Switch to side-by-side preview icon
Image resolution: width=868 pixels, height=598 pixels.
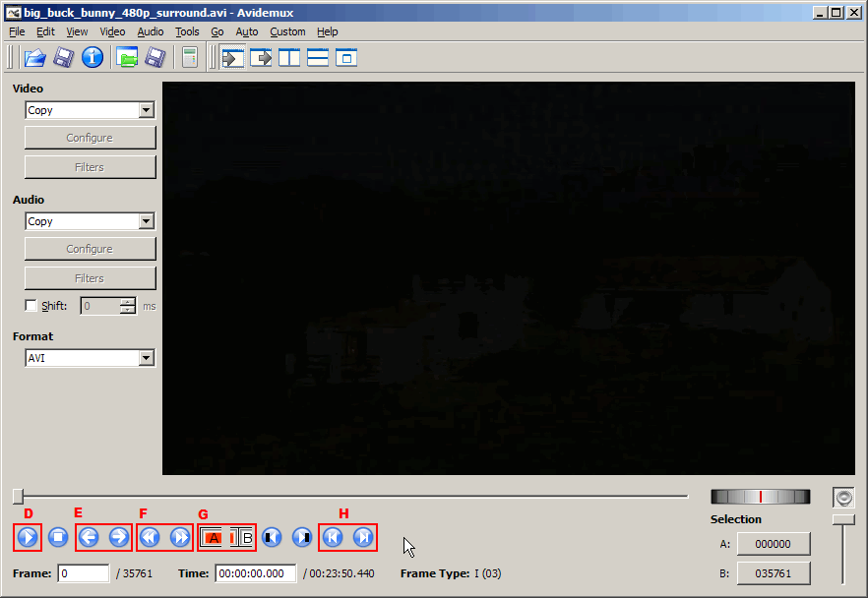(289, 57)
